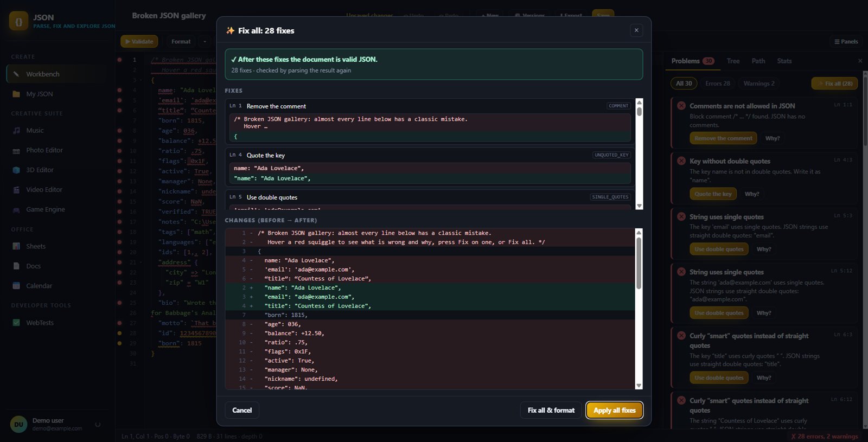The width and height of the screenshot is (868, 442).
Task: Filter problems by All 30
Action: coord(684,84)
